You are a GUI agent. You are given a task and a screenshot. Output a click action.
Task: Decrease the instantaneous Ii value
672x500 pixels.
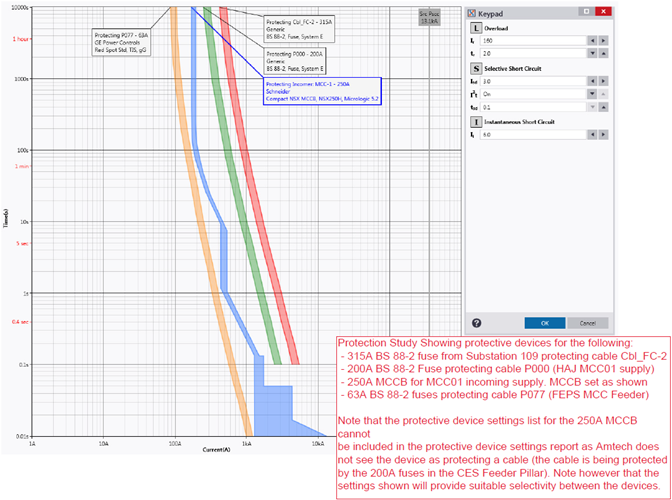(x=591, y=133)
